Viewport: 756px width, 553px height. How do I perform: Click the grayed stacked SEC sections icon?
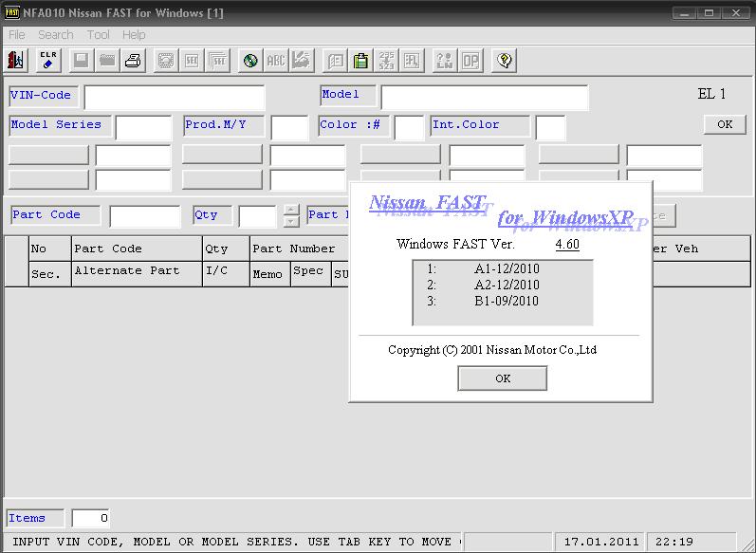point(217,61)
